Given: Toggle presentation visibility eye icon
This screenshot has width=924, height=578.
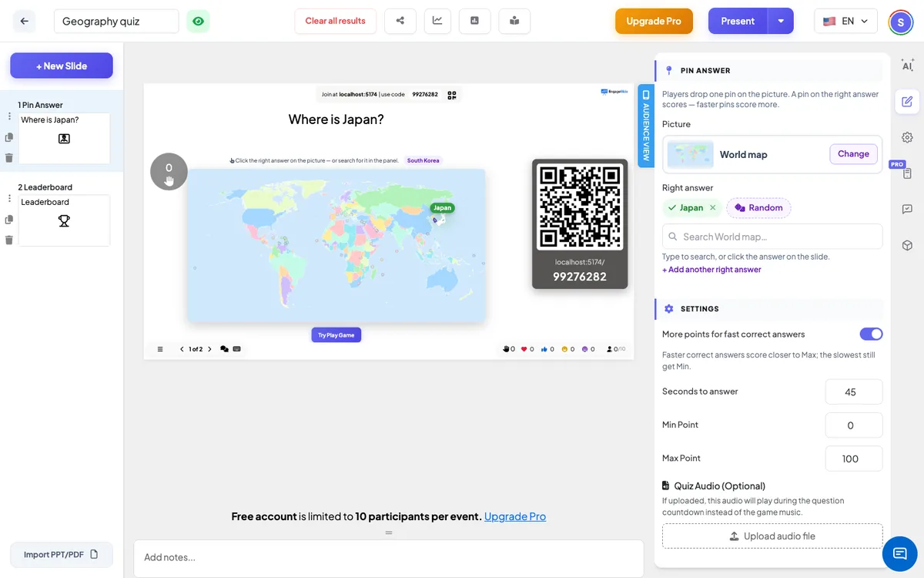Looking at the screenshot, I should (199, 21).
